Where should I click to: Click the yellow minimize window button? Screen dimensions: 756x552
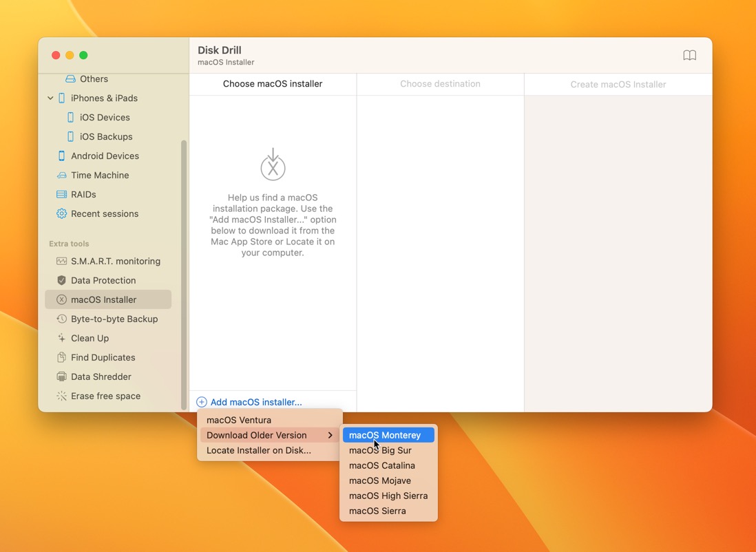coord(70,55)
